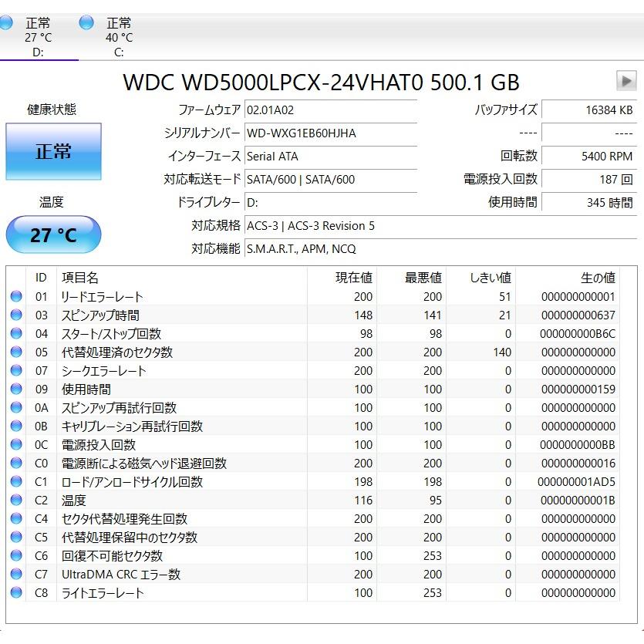Select the UltraDMA CRC エラー数 attribute name

[x=121, y=574]
